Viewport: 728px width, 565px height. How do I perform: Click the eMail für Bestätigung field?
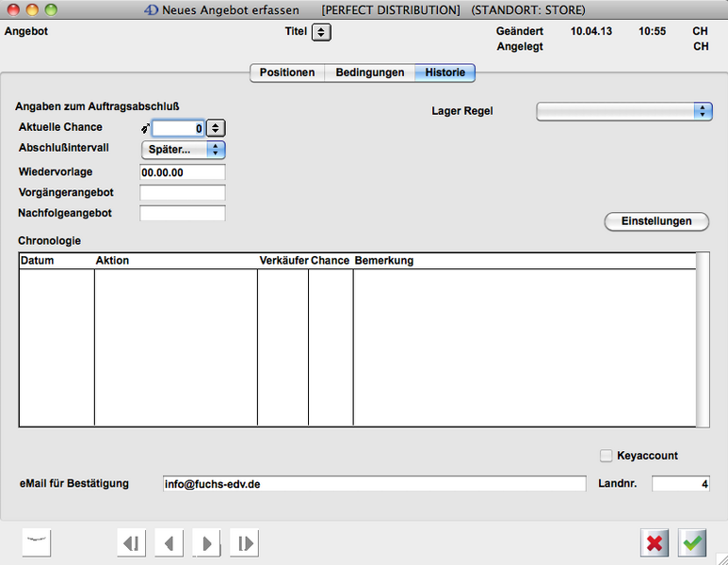click(373, 484)
